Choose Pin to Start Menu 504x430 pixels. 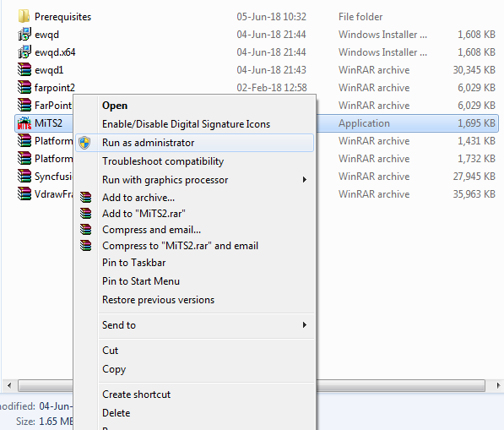point(141,281)
